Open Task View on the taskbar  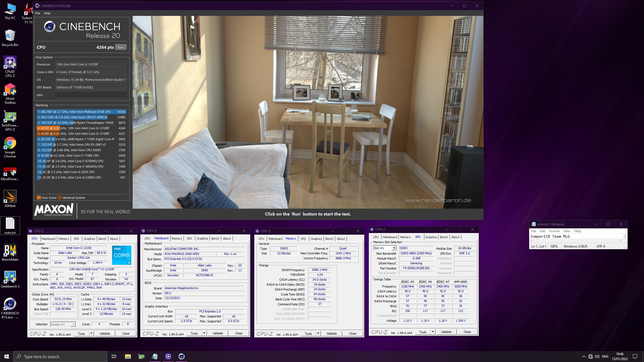point(114,357)
